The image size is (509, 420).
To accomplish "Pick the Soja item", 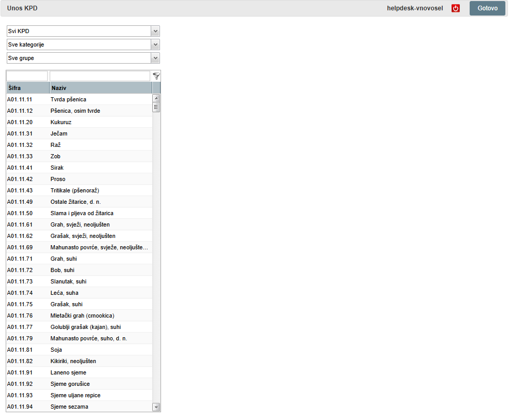I will pos(79,350).
